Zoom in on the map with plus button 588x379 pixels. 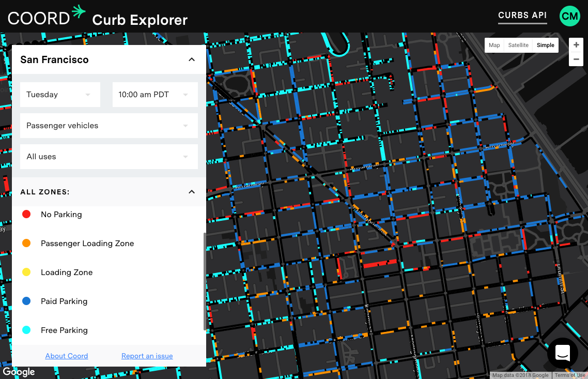click(576, 45)
